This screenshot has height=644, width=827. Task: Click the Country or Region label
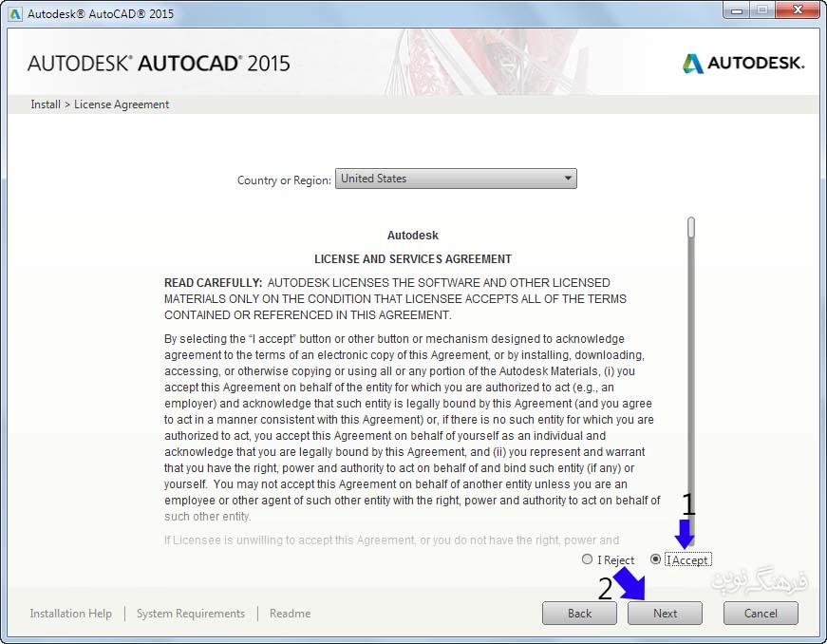click(284, 180)
